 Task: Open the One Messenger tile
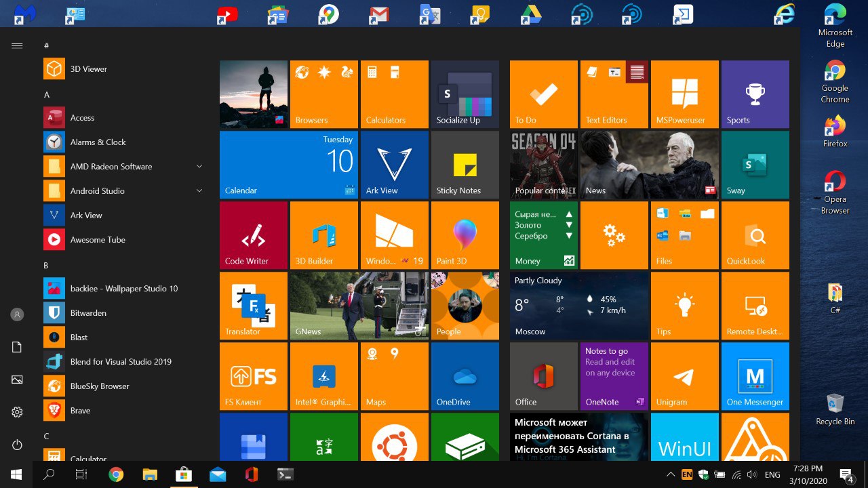[755, 376]
